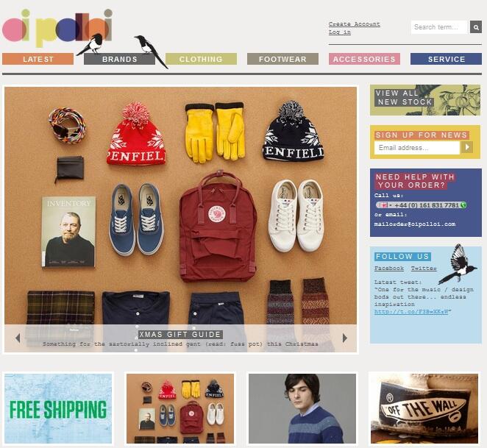Click the Email address newsletter field
The image size is (487, 448).
(417, 148)
